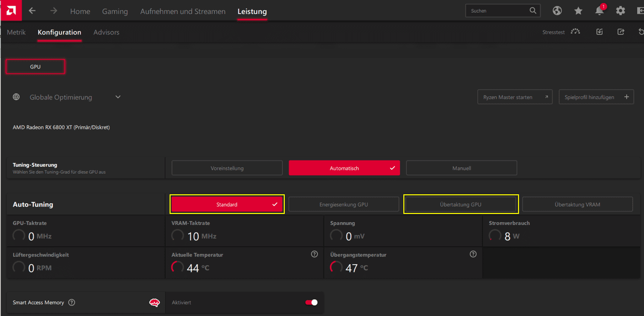This screenshot has height=316, width=644.
Task: Choose Übertaktung GPU auto-tuning
Action: click(461, 204)
